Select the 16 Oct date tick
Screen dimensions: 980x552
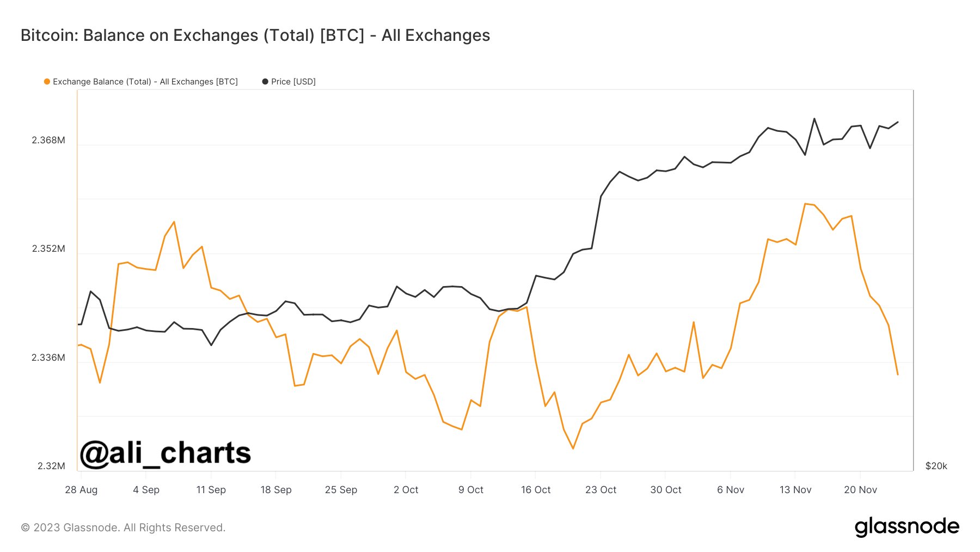(536, 489)
